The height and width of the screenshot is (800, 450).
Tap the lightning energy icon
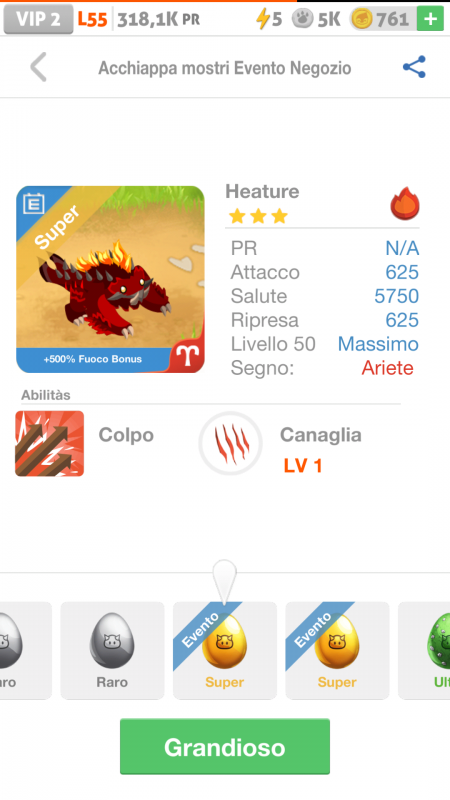262,19
